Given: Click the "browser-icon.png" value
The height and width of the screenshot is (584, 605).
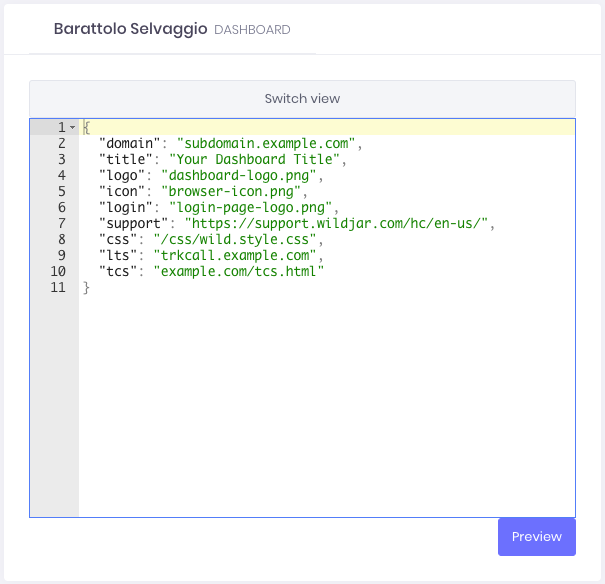Looking at the screenshot, I should click(231, 191).
